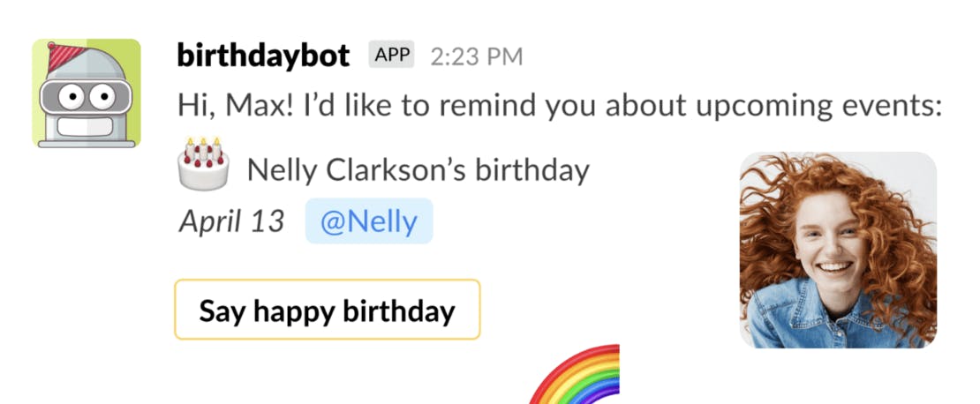Open the @Nelly mention
Image resolution: width=980 pixels, height=404 pixels.
(x=369, y=221)
